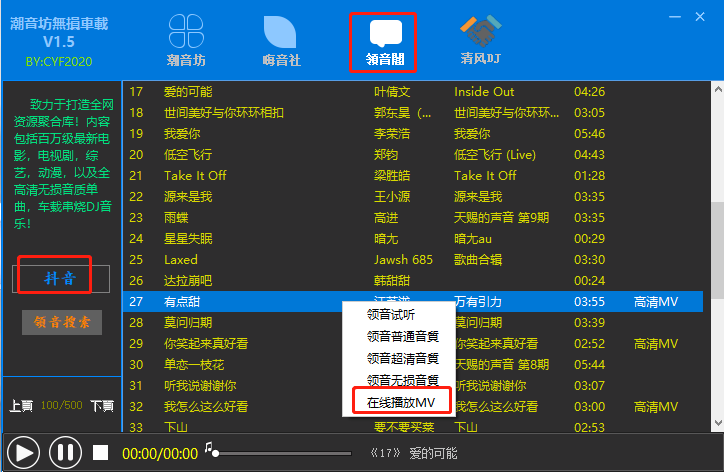Switch to the 嗨音社 source
Screen dimensions: 724x472
[x=281, y=41]
